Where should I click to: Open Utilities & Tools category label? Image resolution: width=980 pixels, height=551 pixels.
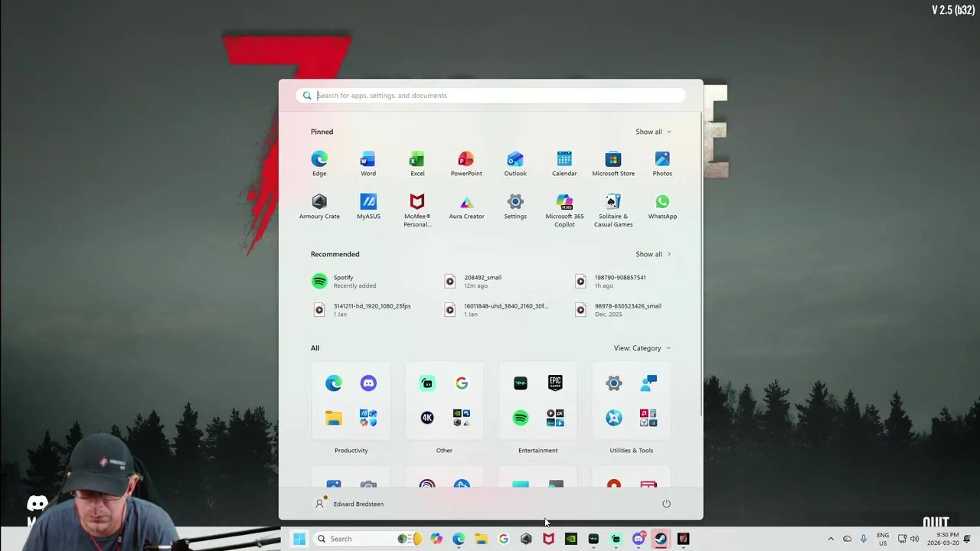(632, 451)
